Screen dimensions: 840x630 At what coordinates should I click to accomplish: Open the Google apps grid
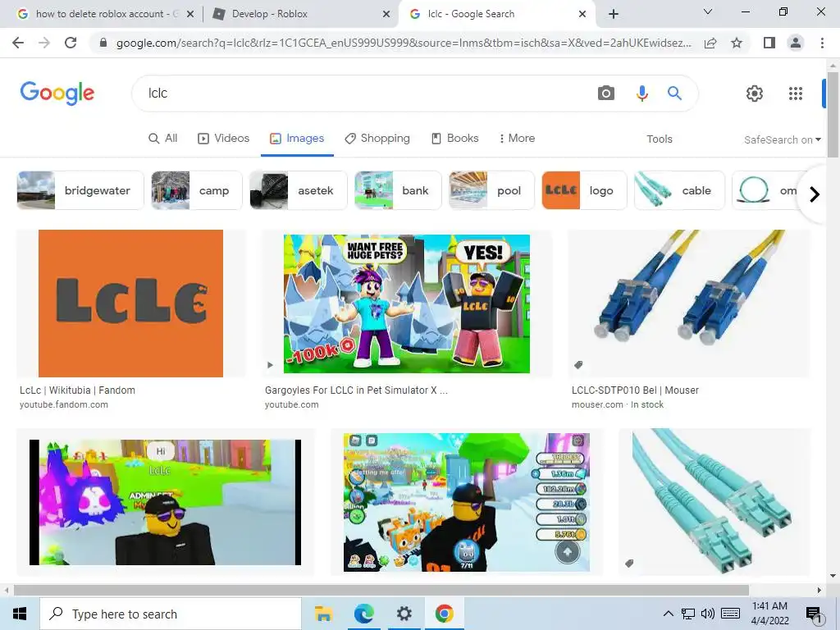pos(796,94)
